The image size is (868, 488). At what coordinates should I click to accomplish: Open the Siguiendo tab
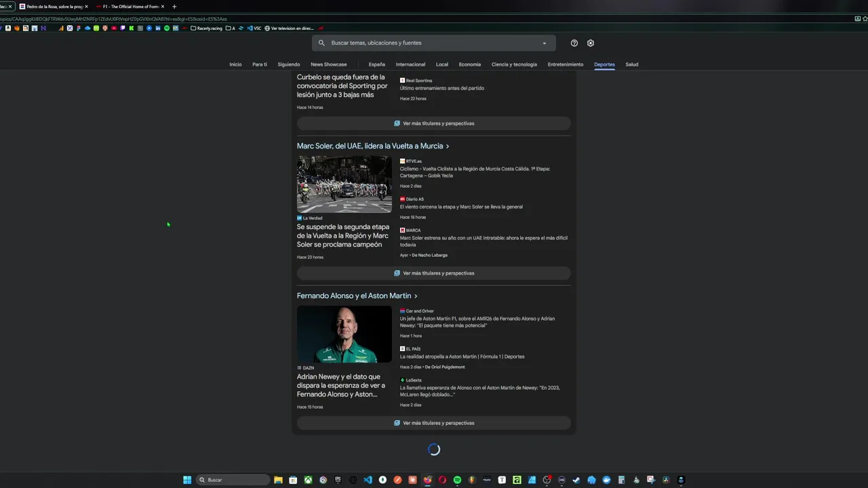289,64
